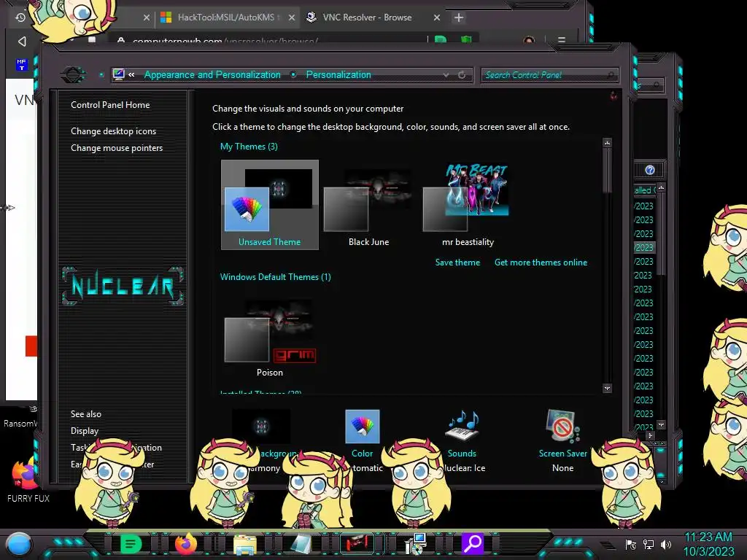This screenshot has width=747, height=560.
Task: Apply the mr beastiality theme
Action: [x=468, y=205]
